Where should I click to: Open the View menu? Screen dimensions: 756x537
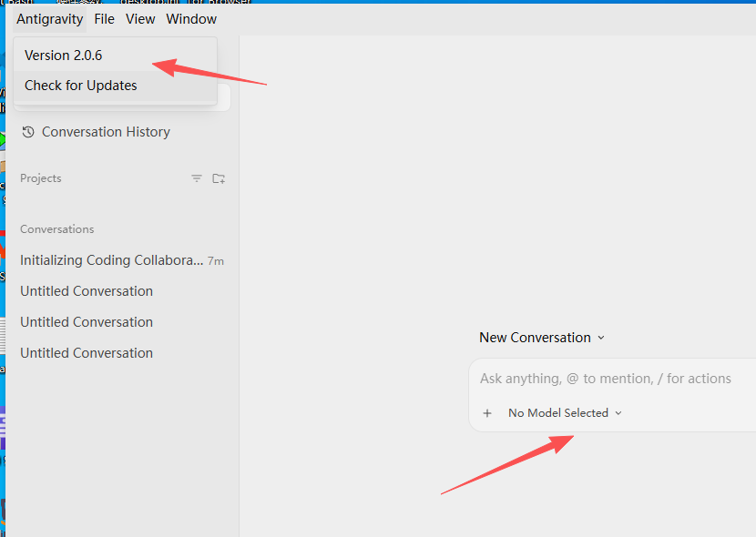click(x=140, y=19)
